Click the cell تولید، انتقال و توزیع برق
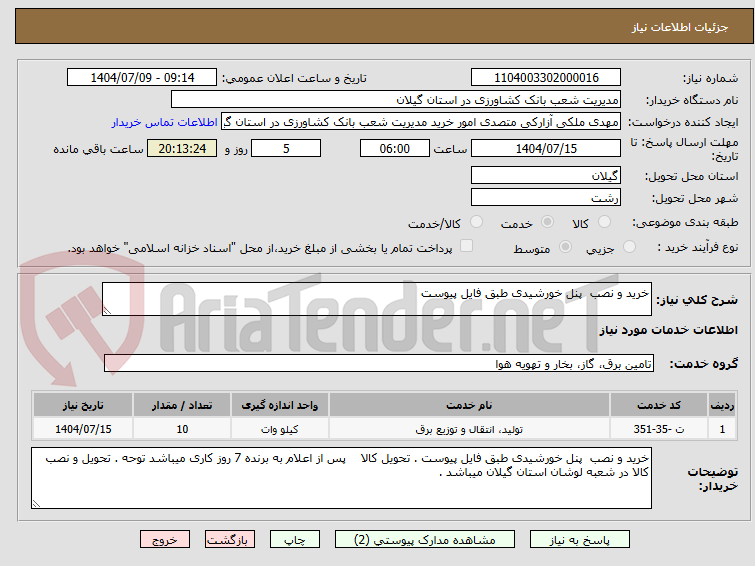755x566 pixels. click(469, 429)
